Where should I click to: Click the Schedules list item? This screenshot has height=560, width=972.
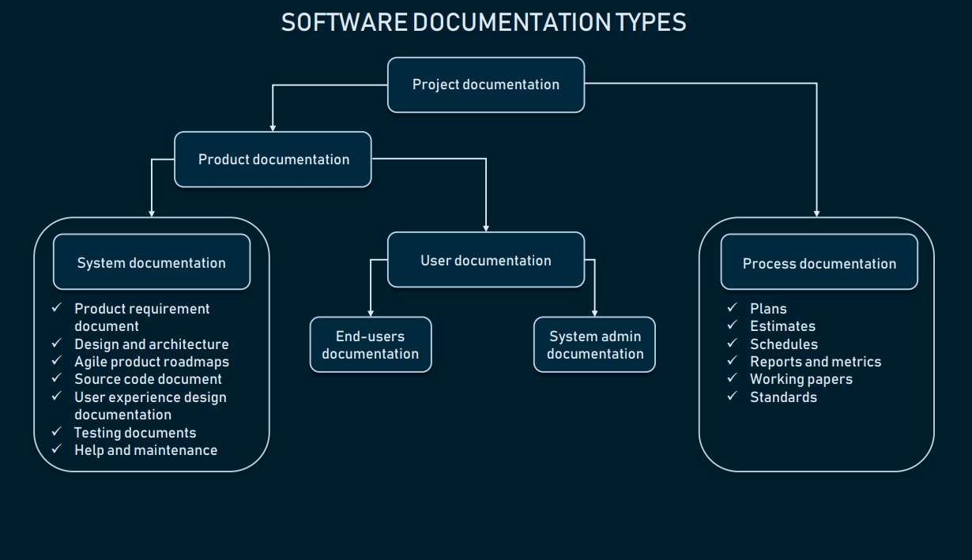(x=783, y=344)
